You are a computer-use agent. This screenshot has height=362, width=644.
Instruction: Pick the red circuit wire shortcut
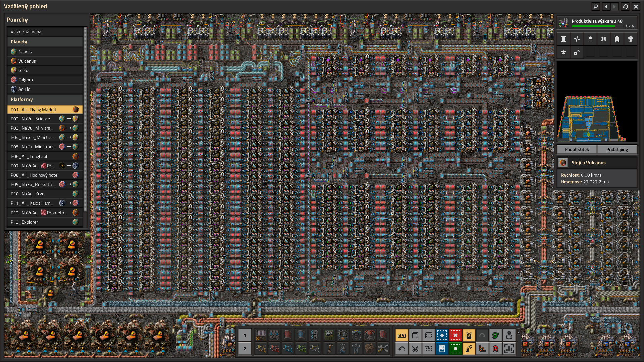click(x=495, y=349)
